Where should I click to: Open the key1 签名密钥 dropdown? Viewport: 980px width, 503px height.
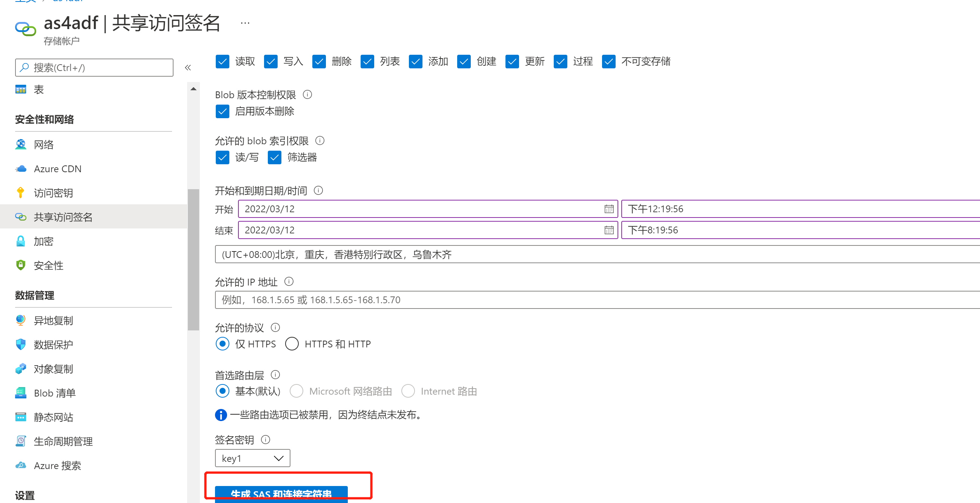point(252,458)
